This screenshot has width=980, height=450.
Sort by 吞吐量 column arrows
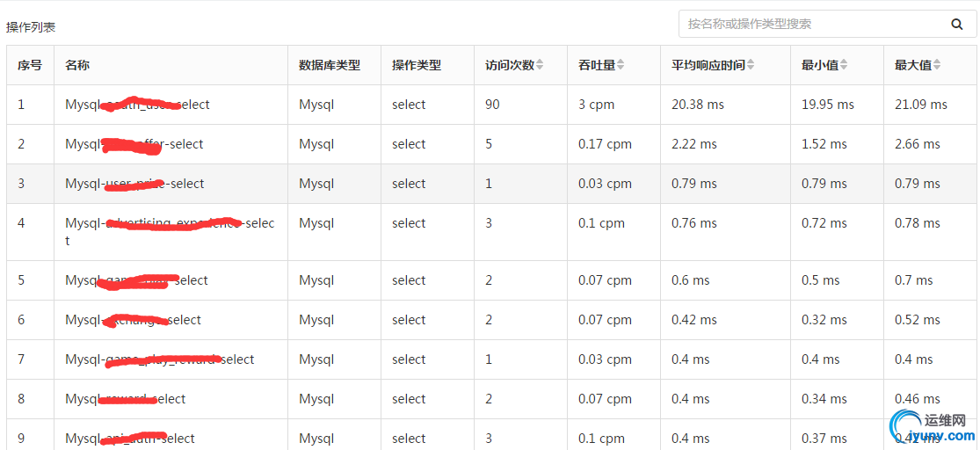[621, 64]
